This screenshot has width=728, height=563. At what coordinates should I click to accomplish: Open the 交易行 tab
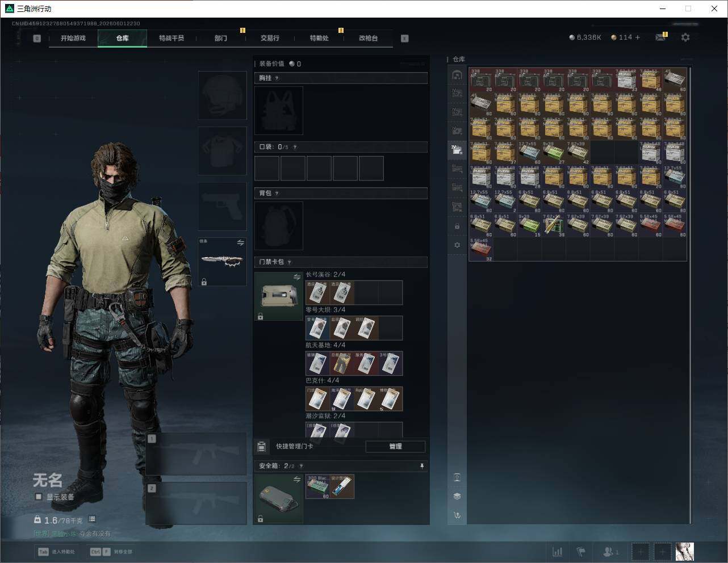[x=270, y=38]
